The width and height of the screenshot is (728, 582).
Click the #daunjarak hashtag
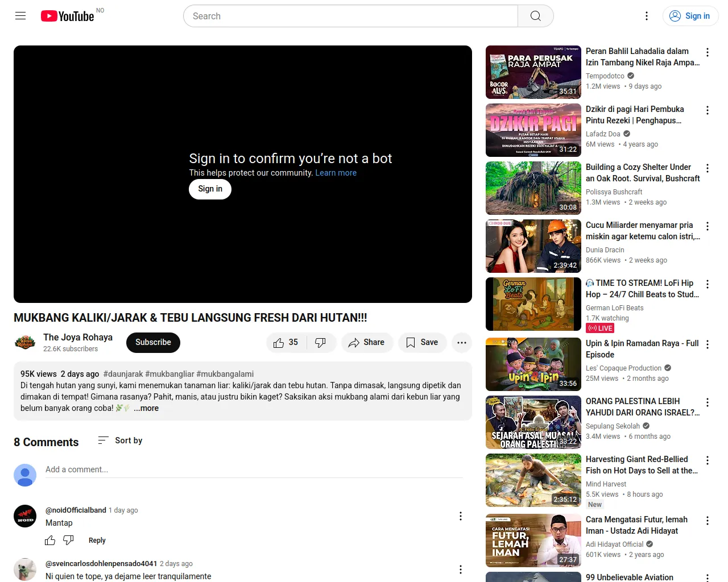click(x=123, y=374)
